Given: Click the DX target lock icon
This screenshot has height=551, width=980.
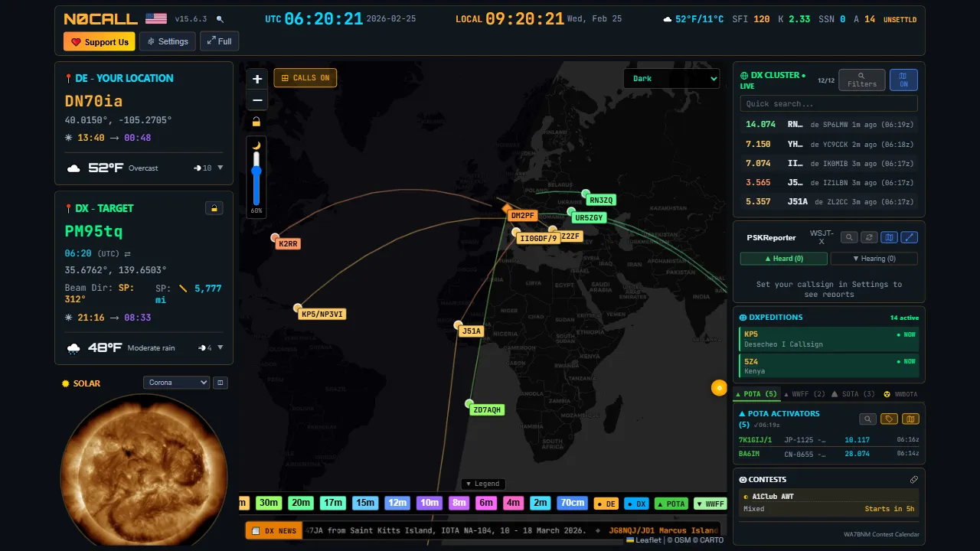Looking at the screenshot, I should pyautogui.click(x=214, y=208).
